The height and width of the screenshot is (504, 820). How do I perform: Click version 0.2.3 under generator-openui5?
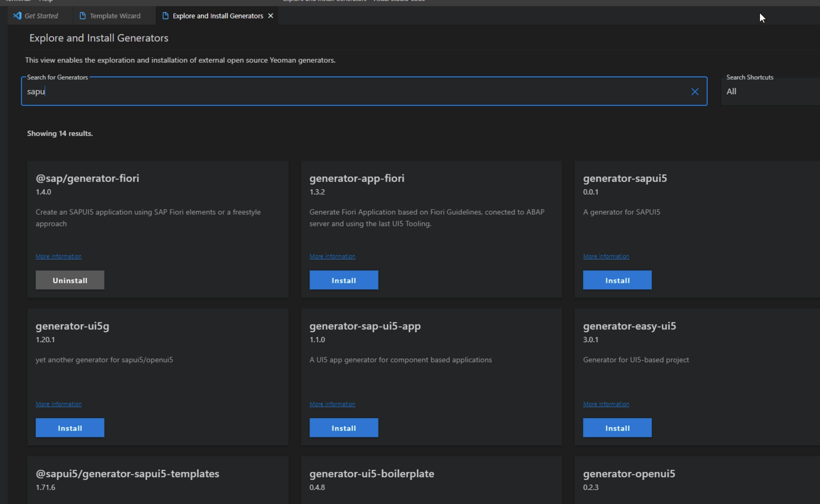coord(590,487)
